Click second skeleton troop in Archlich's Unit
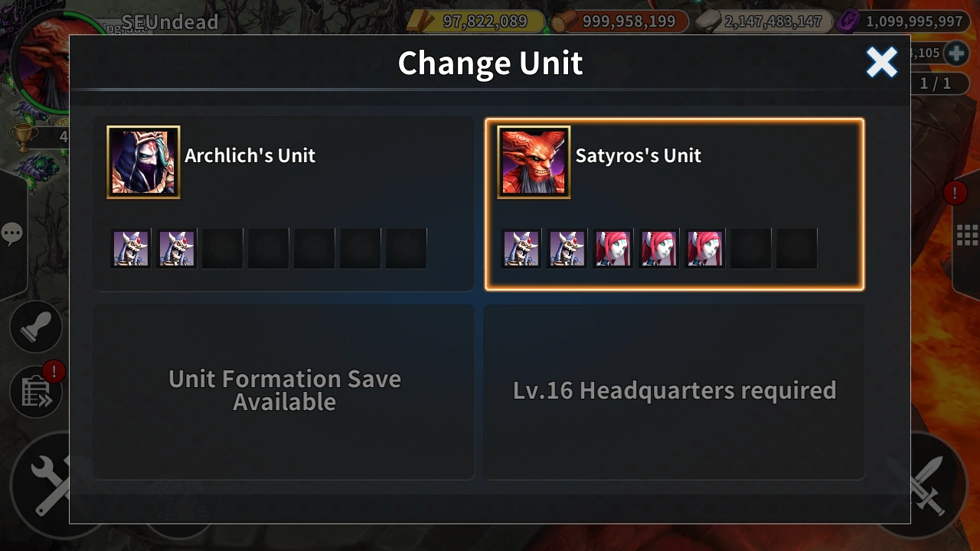Image resolution: width=980 pixels, height=551 pixels. (177, 249)
